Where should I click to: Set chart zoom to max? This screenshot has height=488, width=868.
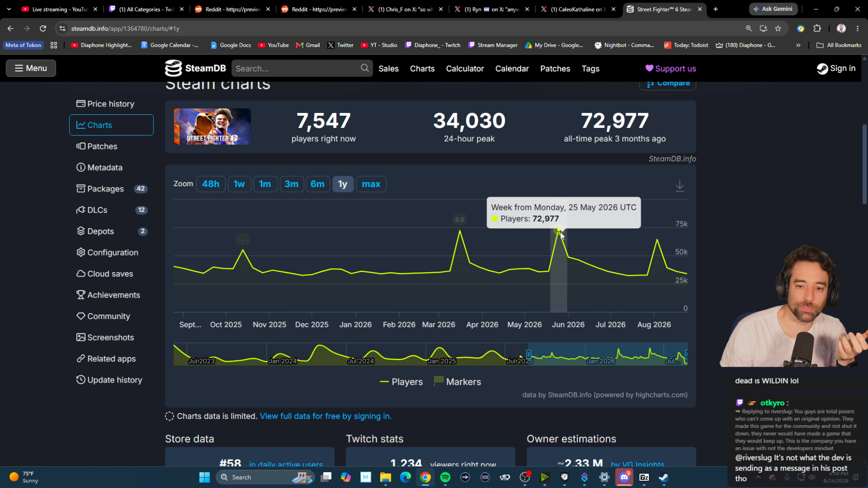tap(371, 184)
